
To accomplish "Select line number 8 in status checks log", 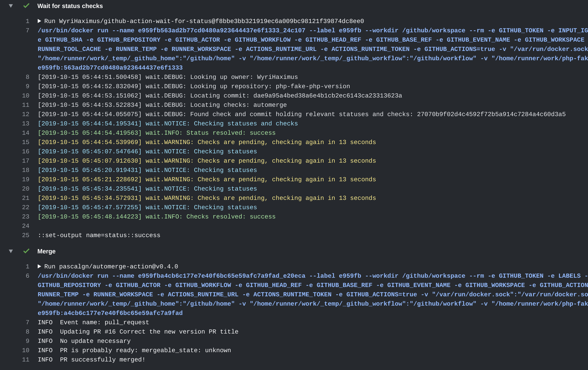I will coord(27,77).
